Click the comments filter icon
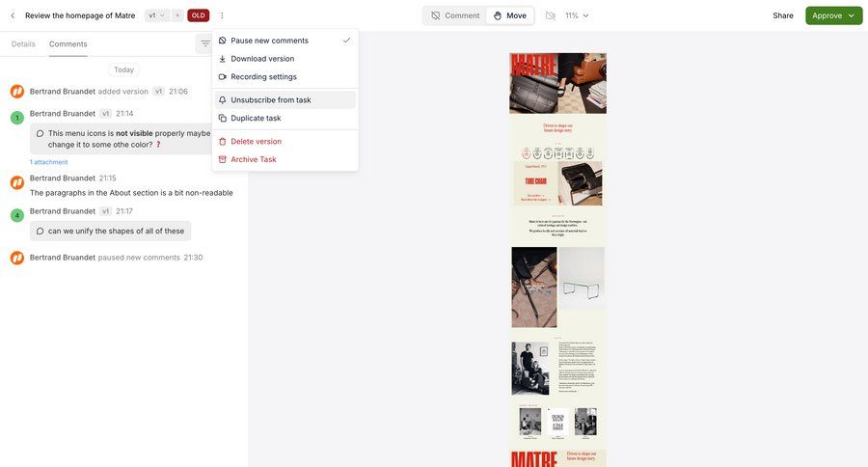This screenshot has width=868, height=467. (204, 43)
